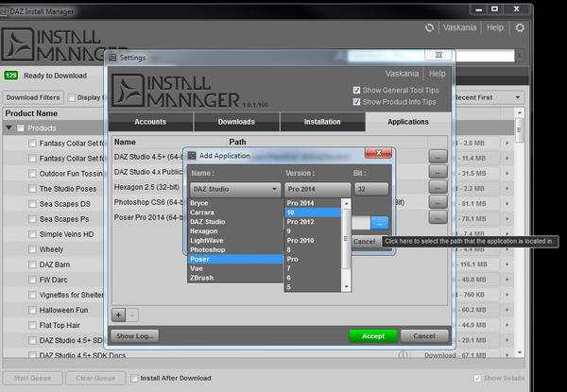Screen dimensions: 567x392
Task: Switch to the Applications tab
Action: coord(408,122)
